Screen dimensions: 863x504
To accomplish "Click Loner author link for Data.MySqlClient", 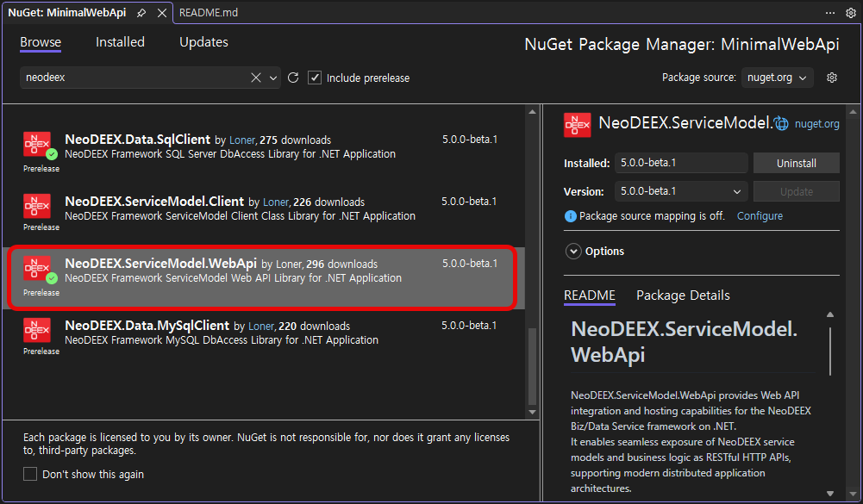I will point(261,327).
